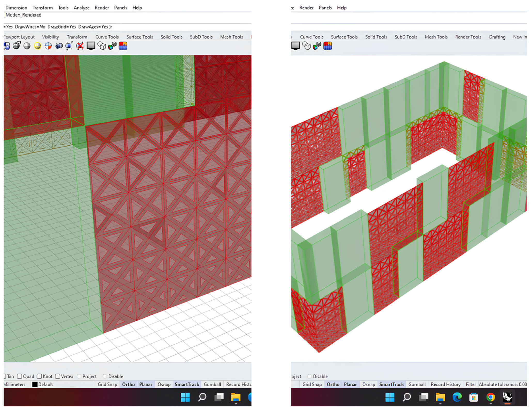Open the Analyze menu in left window
Image resolution: width=532 pixels, height=412 pixels.
(82, 8)
